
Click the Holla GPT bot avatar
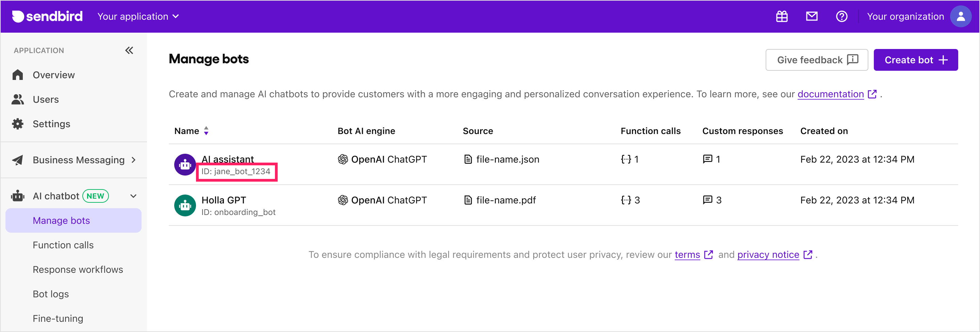185,205
